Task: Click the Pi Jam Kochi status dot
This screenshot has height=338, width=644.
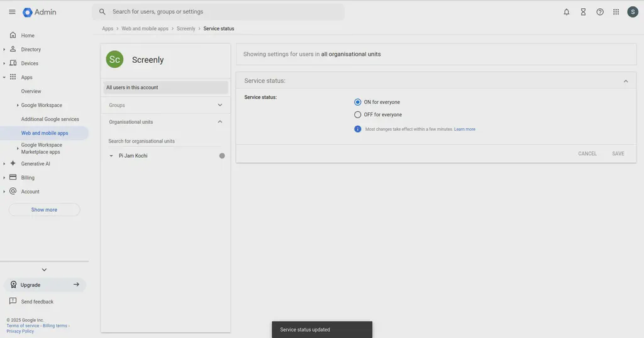Action: pos(222,156)
